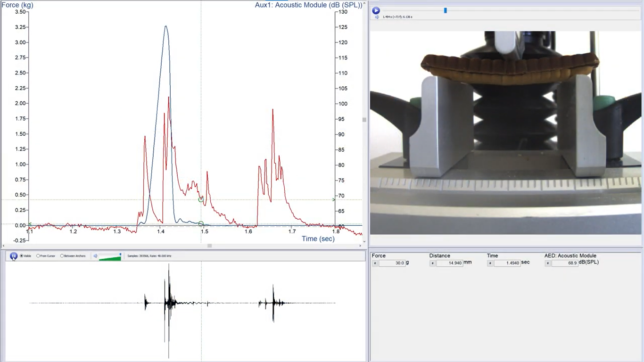The height and width of the screenshot is (362, 644).
Task: Select the Visible radio option
Action: tap(22, 256)
